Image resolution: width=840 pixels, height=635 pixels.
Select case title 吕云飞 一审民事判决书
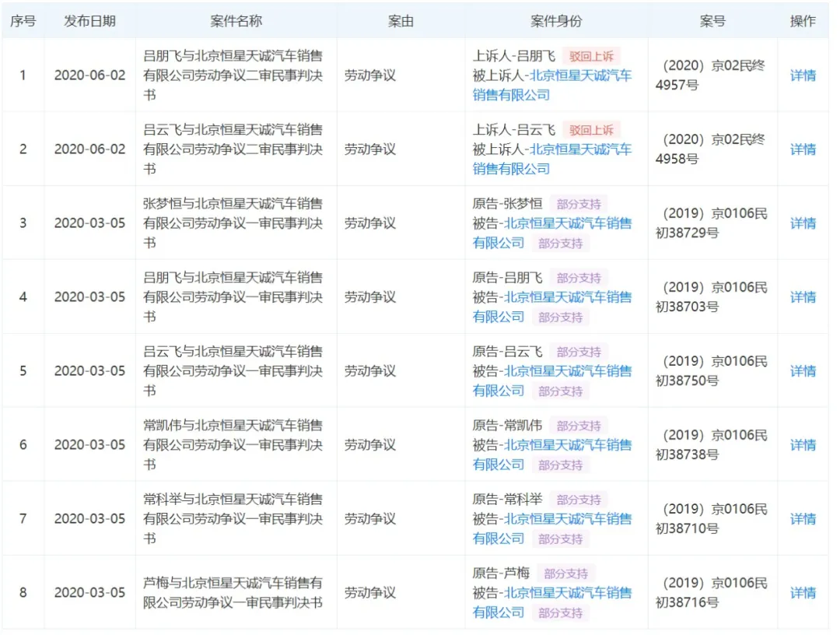pos(233,371)
